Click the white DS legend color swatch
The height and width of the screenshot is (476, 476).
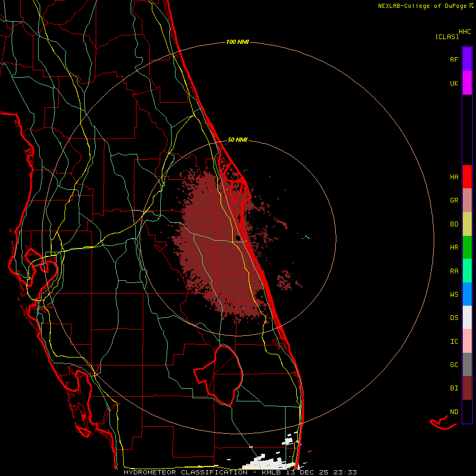[x=467, y=317]
